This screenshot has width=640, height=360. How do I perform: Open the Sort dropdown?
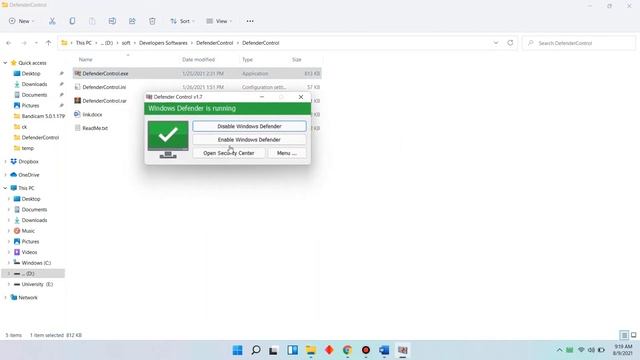pos(182,21)
